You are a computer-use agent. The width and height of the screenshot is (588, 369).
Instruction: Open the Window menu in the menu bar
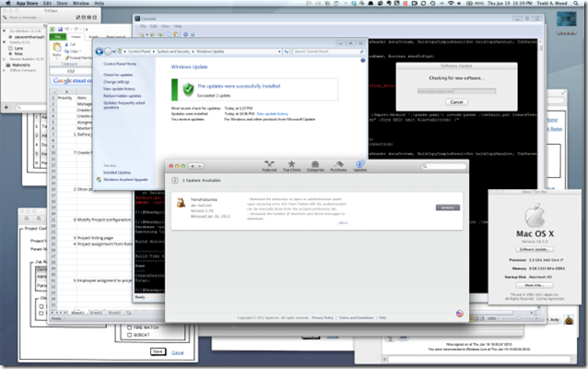click(x=81, y=3)
